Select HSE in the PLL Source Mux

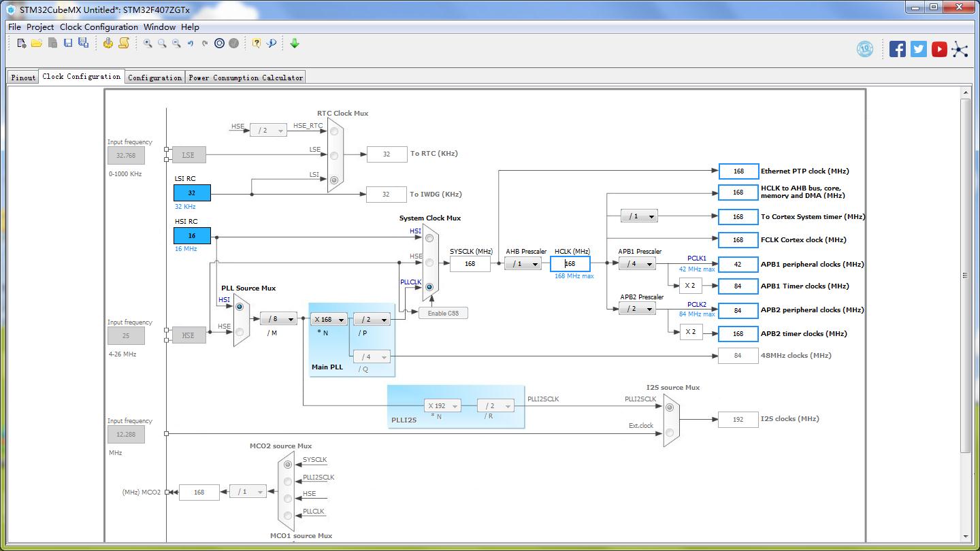240,331
